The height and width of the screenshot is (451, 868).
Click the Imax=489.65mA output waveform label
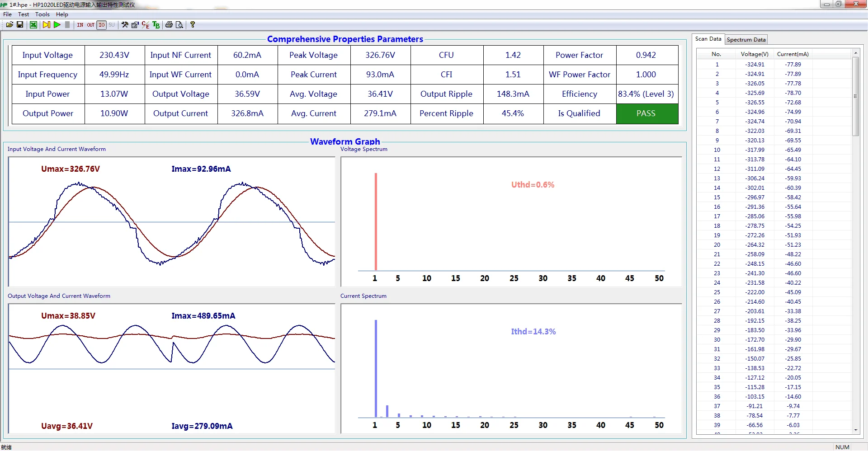tap(203, 316)
